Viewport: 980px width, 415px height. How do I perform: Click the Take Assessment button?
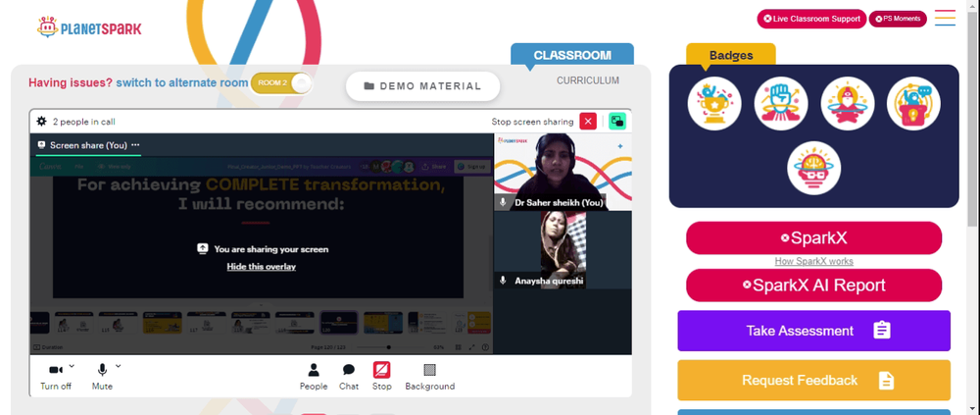pyautogui.click(x=813, y=331)
